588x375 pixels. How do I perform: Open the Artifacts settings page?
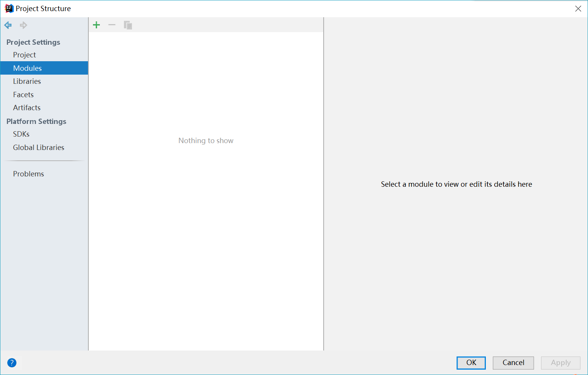click(x=44, y=108)
